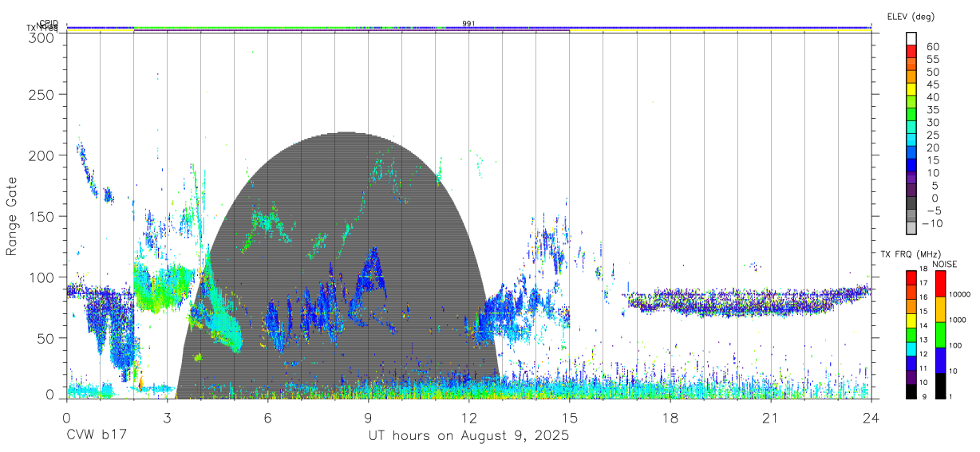Image resolution: width=980 pixels, height=452 pixels.
Task: Click the '18' hour tick on time axis
Action: point(670,418)
